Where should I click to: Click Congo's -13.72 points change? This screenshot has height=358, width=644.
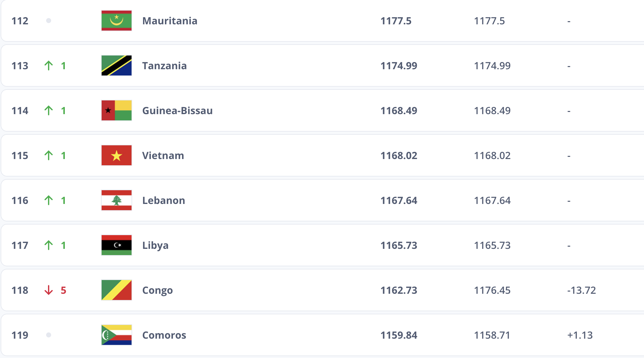tap(581, 290)
